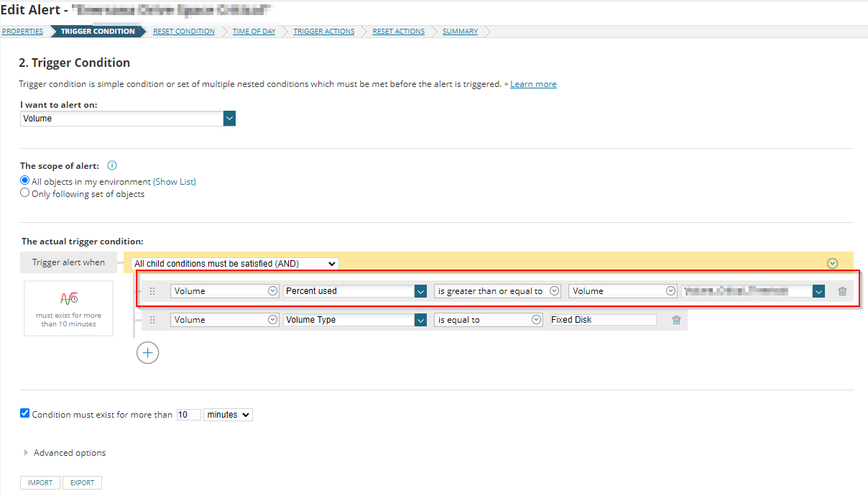This screenshot has height=496, width=868.
Task: Toggle 'Condition must exist for more than' checkbox
Action: 25,413
